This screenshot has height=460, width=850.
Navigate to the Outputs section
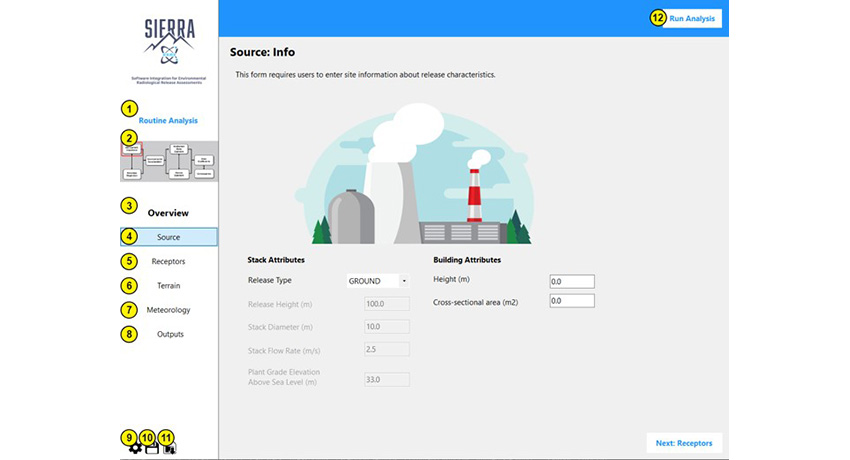169,334
